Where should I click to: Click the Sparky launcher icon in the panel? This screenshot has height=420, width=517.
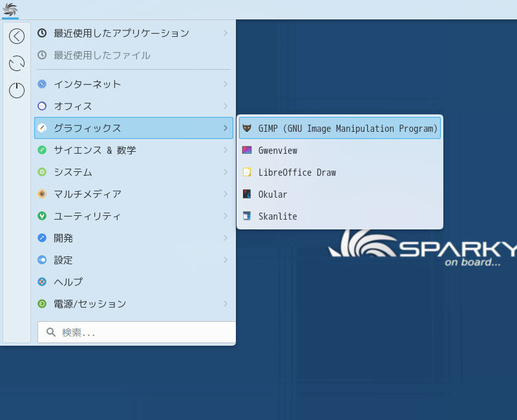pos(10,9)
